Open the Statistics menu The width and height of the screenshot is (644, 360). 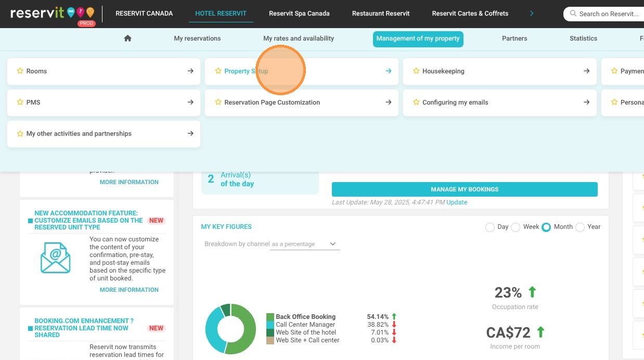[583, 38]
